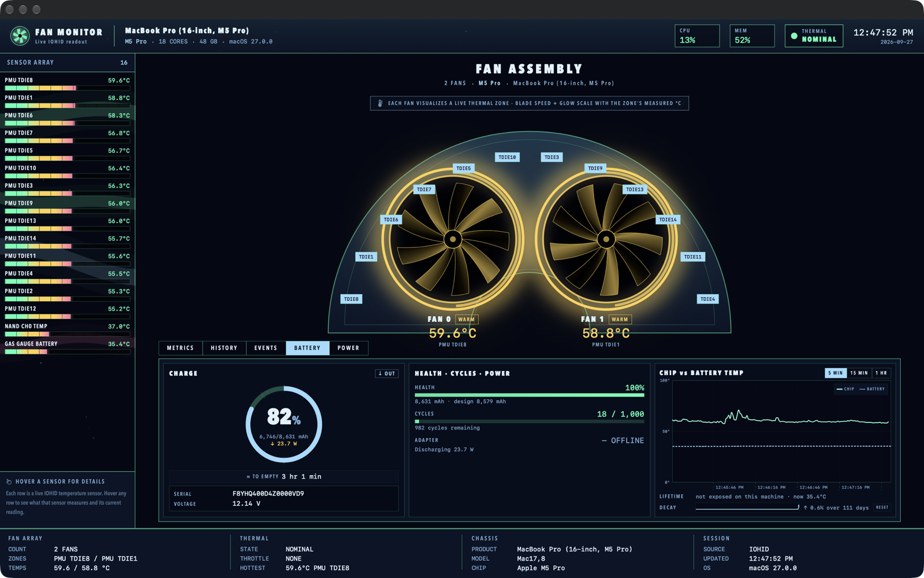This screenshot has width=924, height=578.
Task: Click the TDIE10 label on fan assembly
Action: [x=507, y=157]
